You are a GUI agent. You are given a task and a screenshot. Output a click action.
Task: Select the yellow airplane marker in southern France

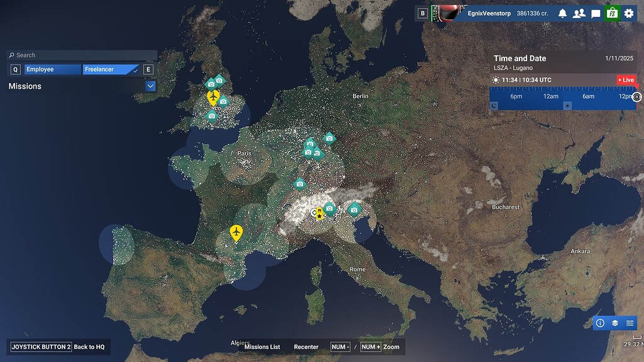click(x=236, y=233)
